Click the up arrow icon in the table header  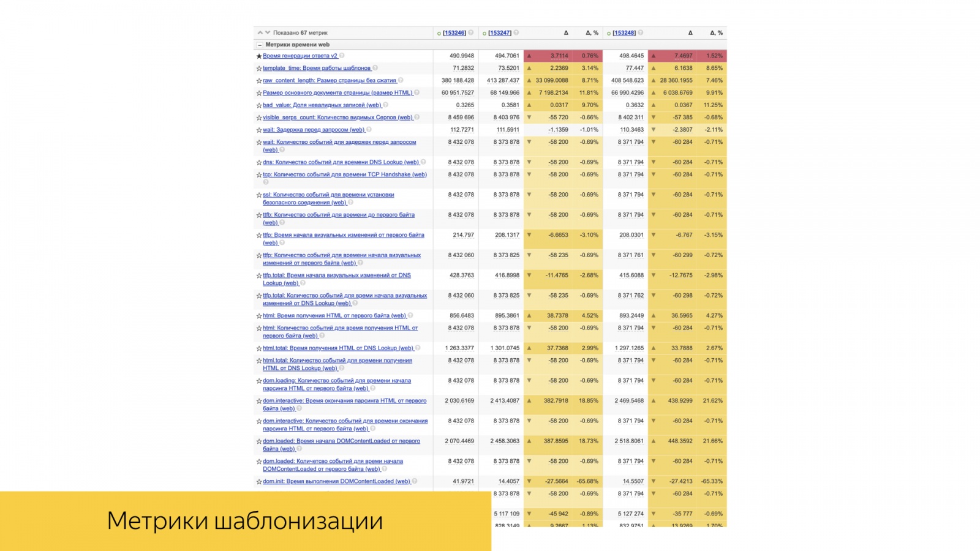pos(260,32)
